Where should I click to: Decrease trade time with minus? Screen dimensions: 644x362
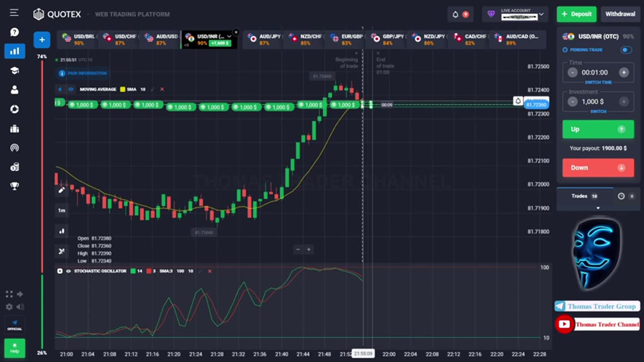[573, 72]
